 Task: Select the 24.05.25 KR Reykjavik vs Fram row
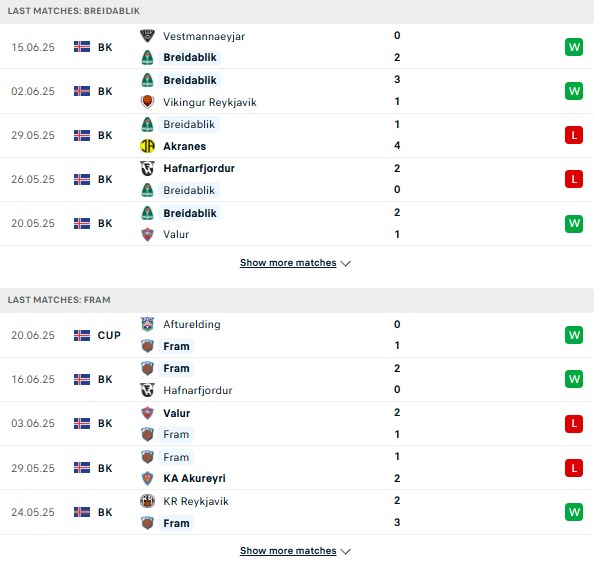(x=297, y=512)
